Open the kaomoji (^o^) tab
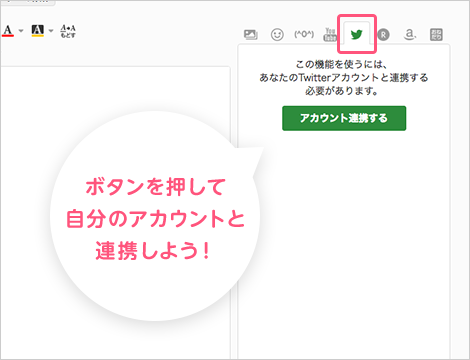 [x=304, y=34]
